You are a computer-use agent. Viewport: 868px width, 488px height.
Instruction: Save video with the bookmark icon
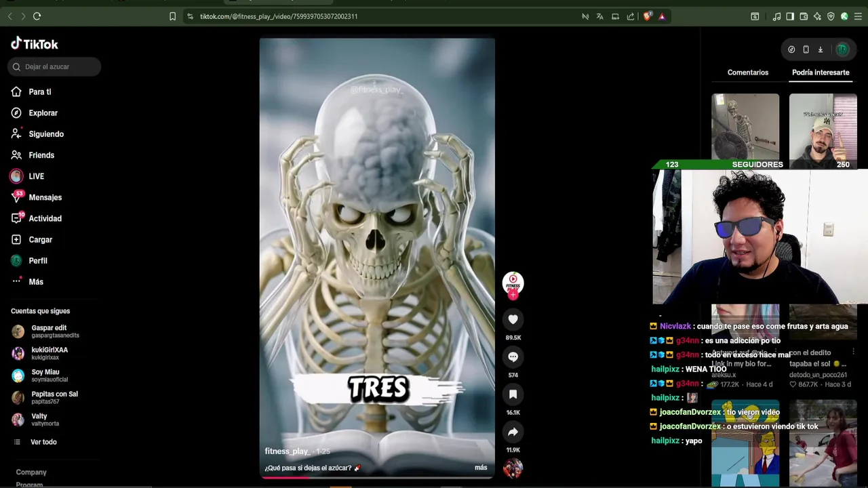tap(513, 394)
